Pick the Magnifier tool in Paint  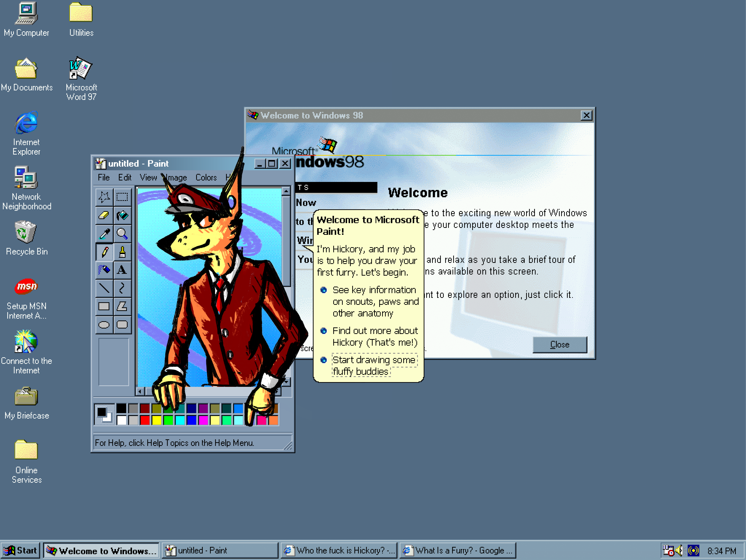click(122, 233)
